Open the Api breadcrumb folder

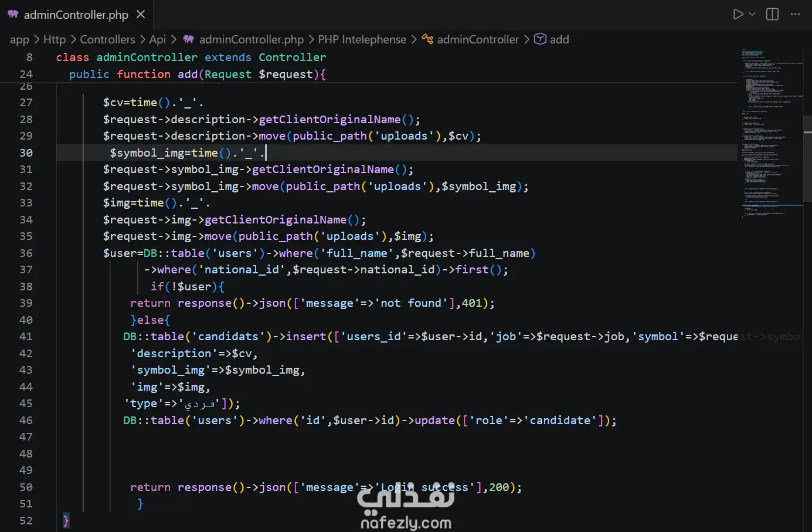pos(158,39)
